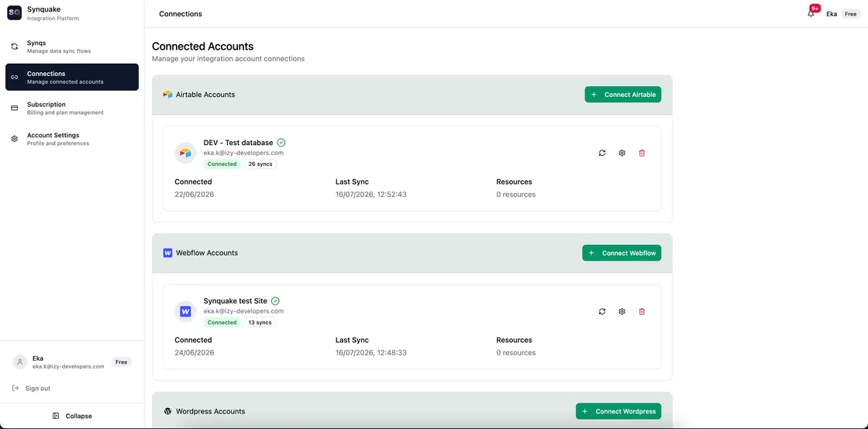The width and height of the screenshot is (868, 429).
Task: Open the Eka profile menu in header
Action: point(832,14)
